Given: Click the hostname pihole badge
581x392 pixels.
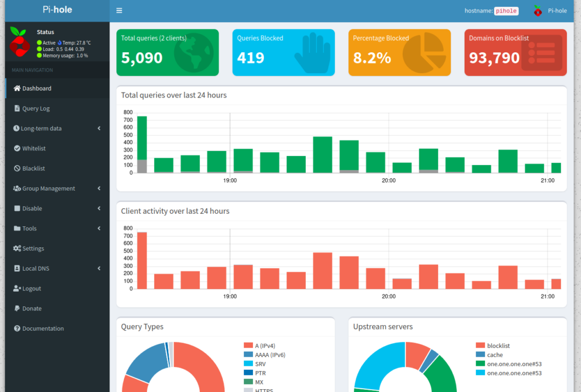Looking at the screenshot, I should pos(506,11).
